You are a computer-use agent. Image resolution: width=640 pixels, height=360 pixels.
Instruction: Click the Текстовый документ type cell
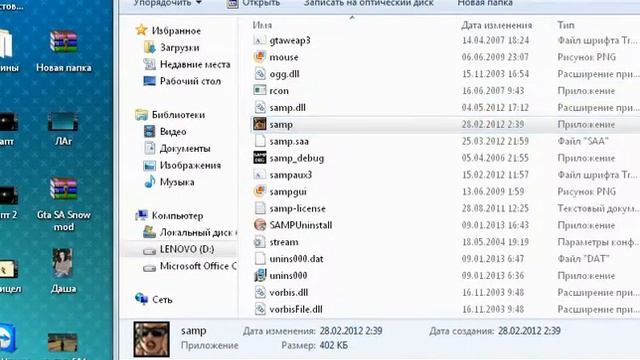point(598,208)
